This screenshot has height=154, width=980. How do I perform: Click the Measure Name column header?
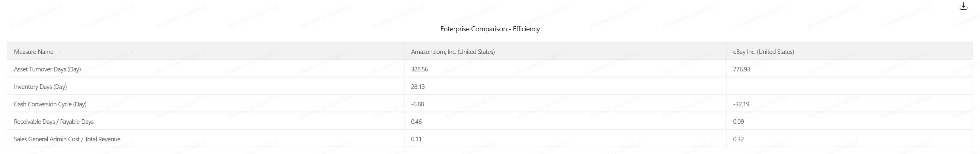(34, 52)
